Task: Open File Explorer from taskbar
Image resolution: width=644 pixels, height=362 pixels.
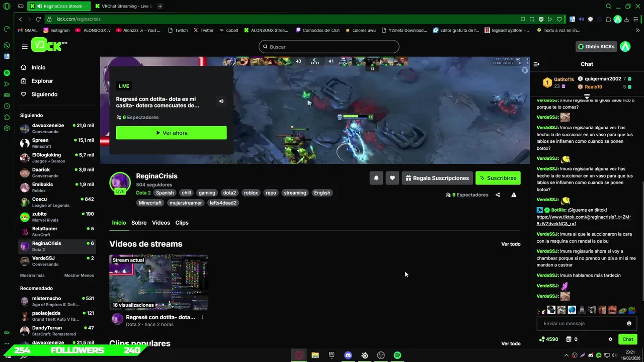Action: (x=315, y=355)
